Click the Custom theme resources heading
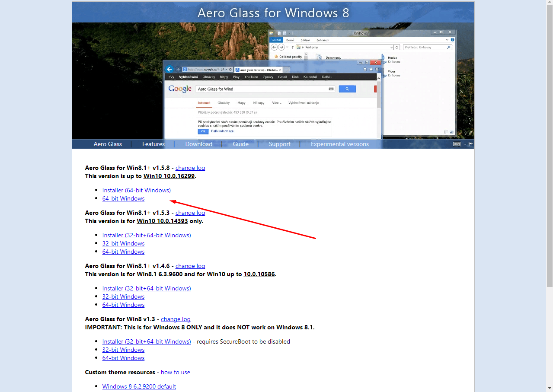Viewport: 553px width, 392px height. [120, 372]
